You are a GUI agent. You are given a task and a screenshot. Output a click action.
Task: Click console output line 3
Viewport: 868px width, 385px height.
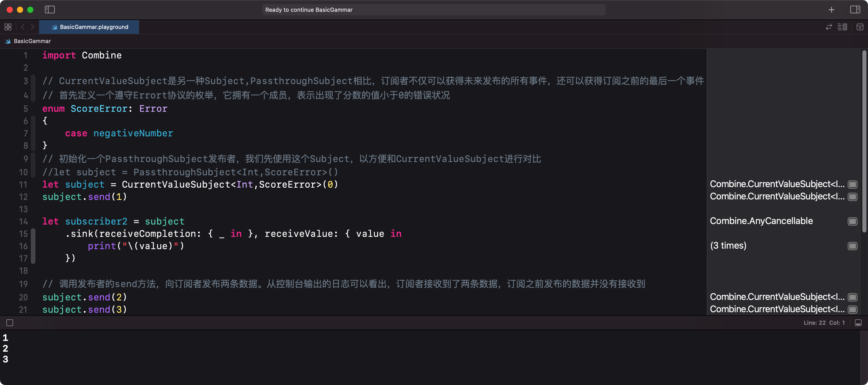pos(5,359)
